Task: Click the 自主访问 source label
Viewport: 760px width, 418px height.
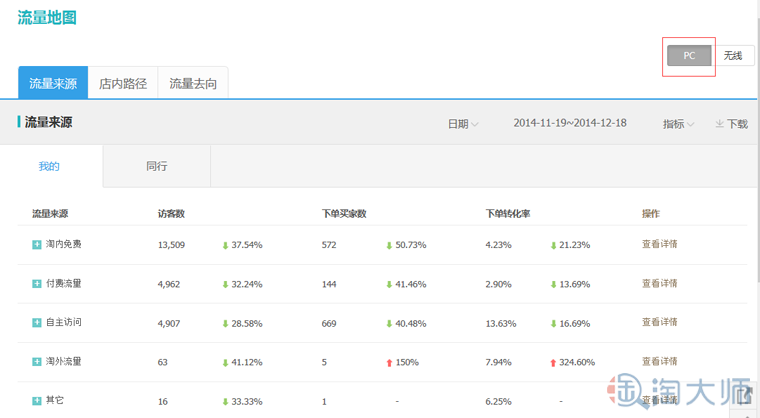Action: (x=63, y=322)
